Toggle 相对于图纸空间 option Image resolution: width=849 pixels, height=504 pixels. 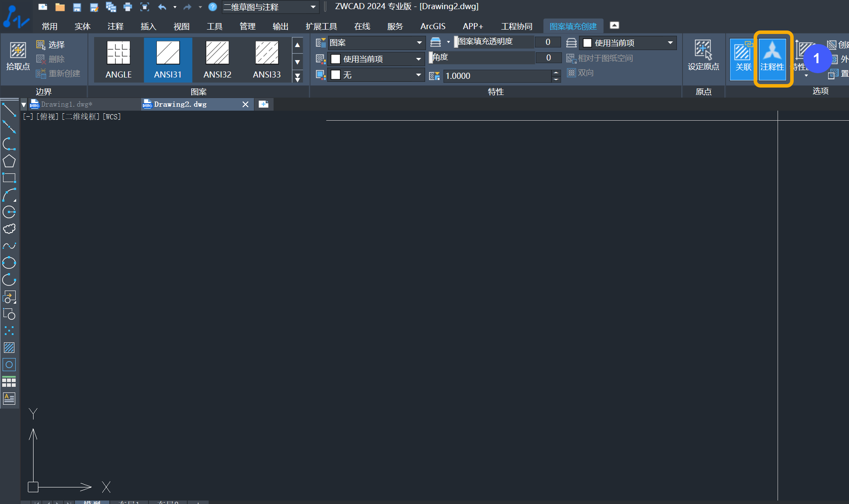point(599,58)
